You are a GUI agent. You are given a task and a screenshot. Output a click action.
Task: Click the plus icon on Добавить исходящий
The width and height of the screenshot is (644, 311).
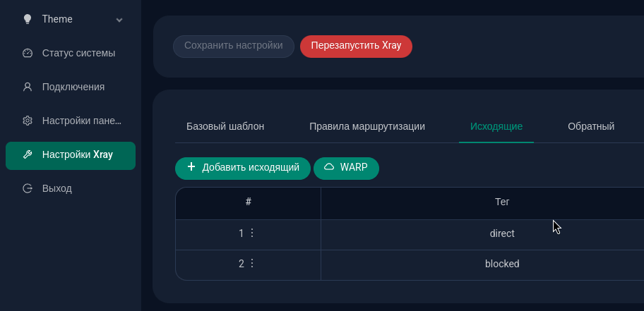191,166
